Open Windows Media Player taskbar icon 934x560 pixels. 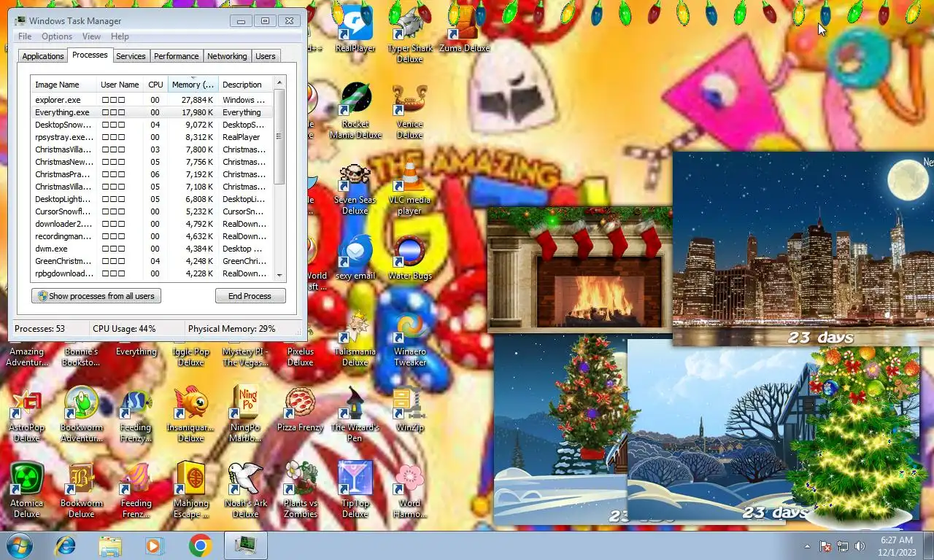154,545
